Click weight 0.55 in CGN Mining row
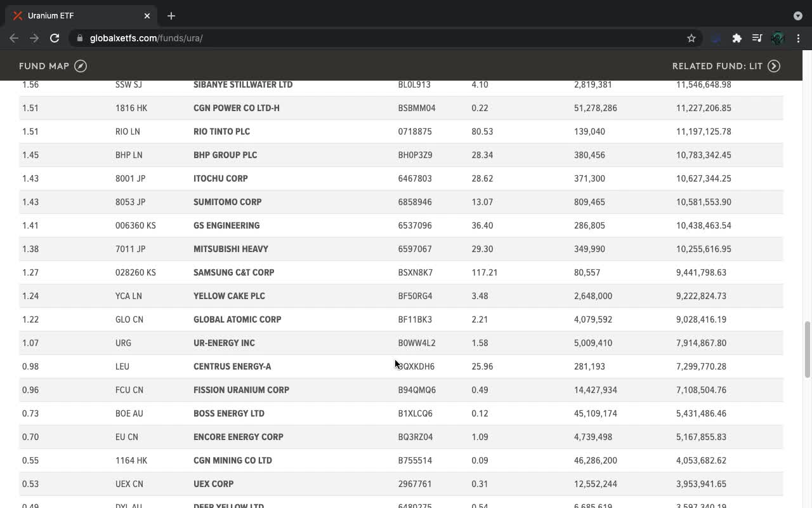This screenshot has height=508, width=812. click(x=30, y=460)
